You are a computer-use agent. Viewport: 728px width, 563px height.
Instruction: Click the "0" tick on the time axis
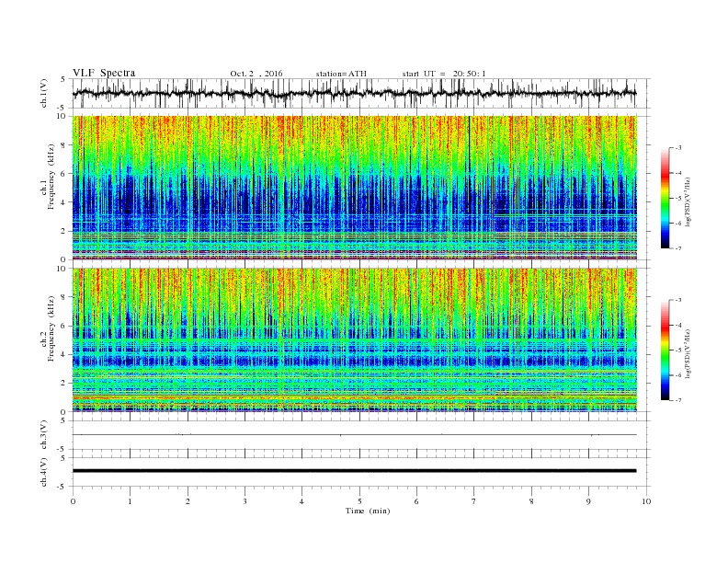(73, 501)
